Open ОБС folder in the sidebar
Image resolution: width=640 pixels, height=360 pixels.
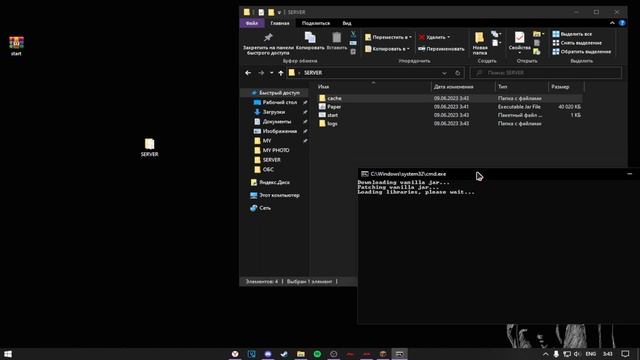tap(268, 169)
